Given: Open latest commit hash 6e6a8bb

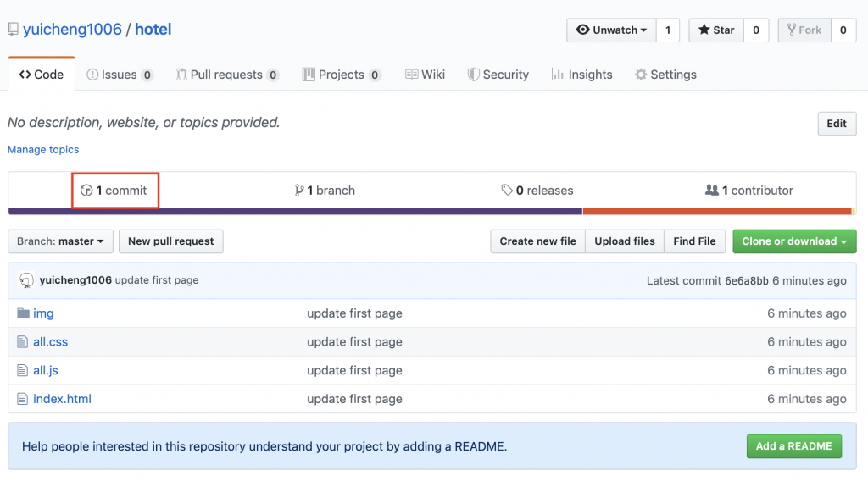Looking at the screenshot, I should click(747, 280).
